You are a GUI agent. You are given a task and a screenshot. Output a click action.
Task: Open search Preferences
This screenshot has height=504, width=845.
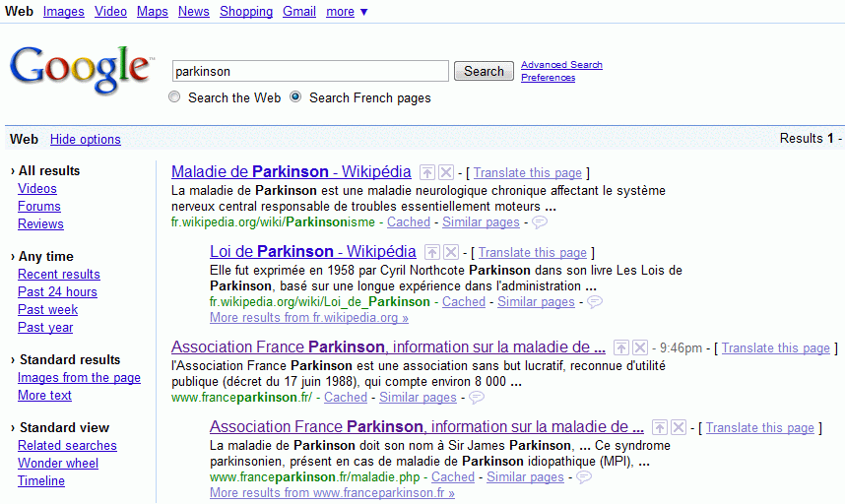click(x=548, y=78)
